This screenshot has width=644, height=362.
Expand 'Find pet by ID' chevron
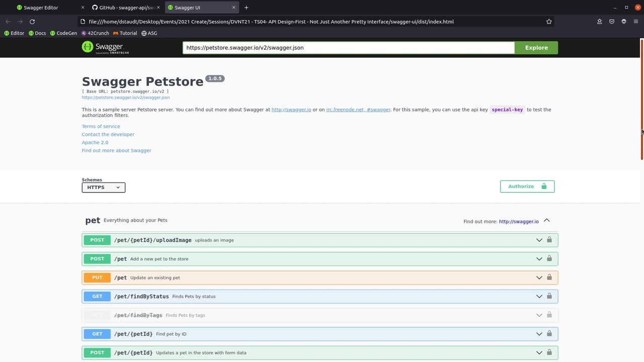539,334
